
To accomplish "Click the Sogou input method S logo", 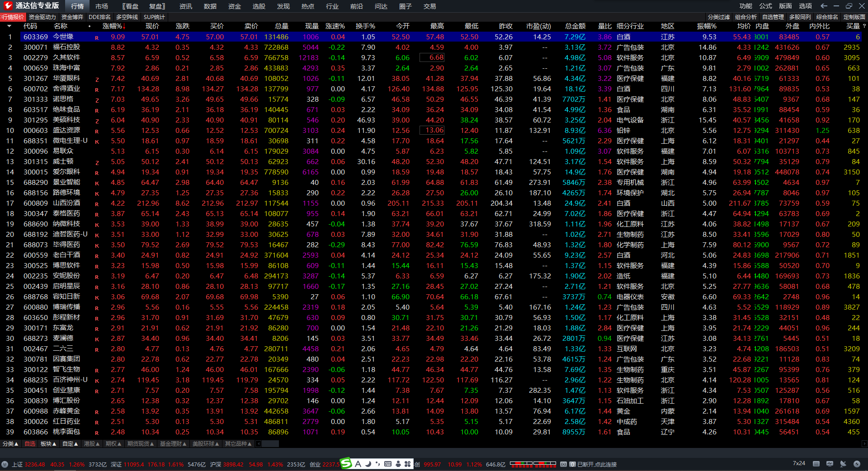I will (346, 463).
